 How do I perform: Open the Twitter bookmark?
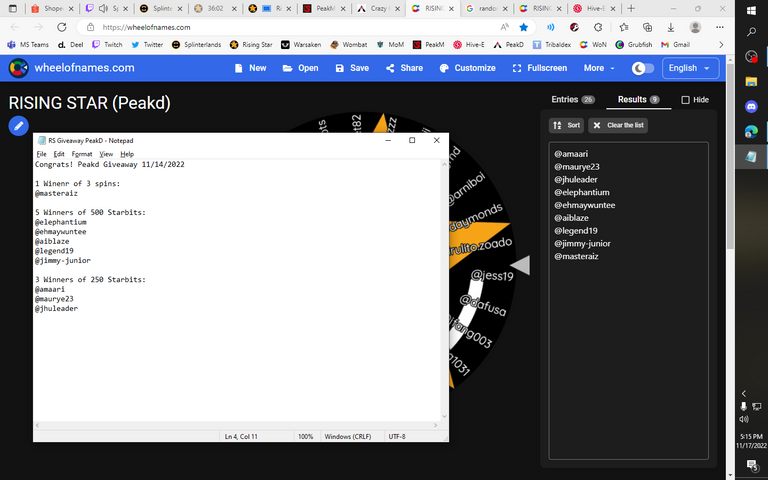click(147, 45)
